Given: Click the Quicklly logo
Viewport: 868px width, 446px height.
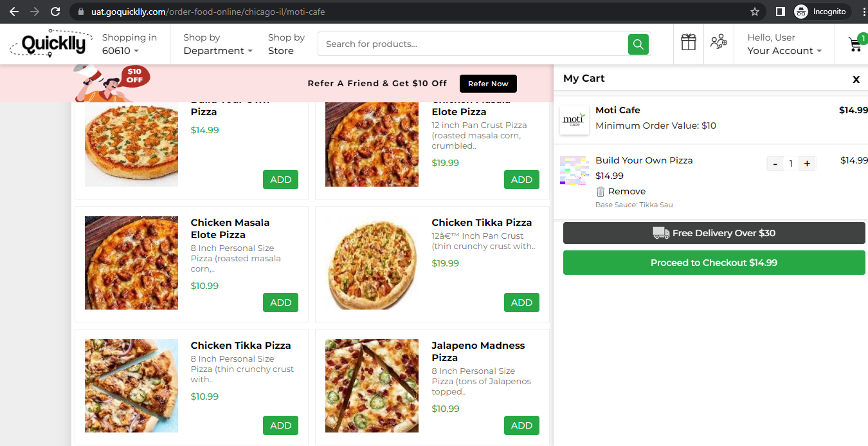Looking at the screenshot, I should click(x=51, y=44).
